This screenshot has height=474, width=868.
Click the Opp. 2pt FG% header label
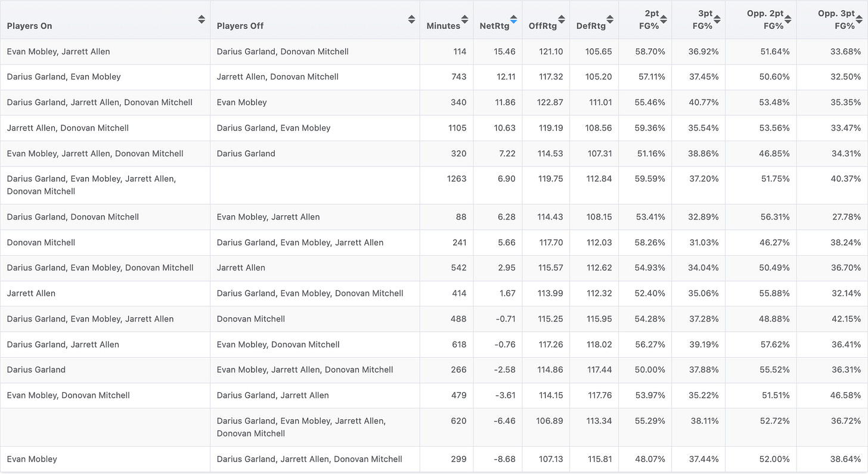click(765, 20)
